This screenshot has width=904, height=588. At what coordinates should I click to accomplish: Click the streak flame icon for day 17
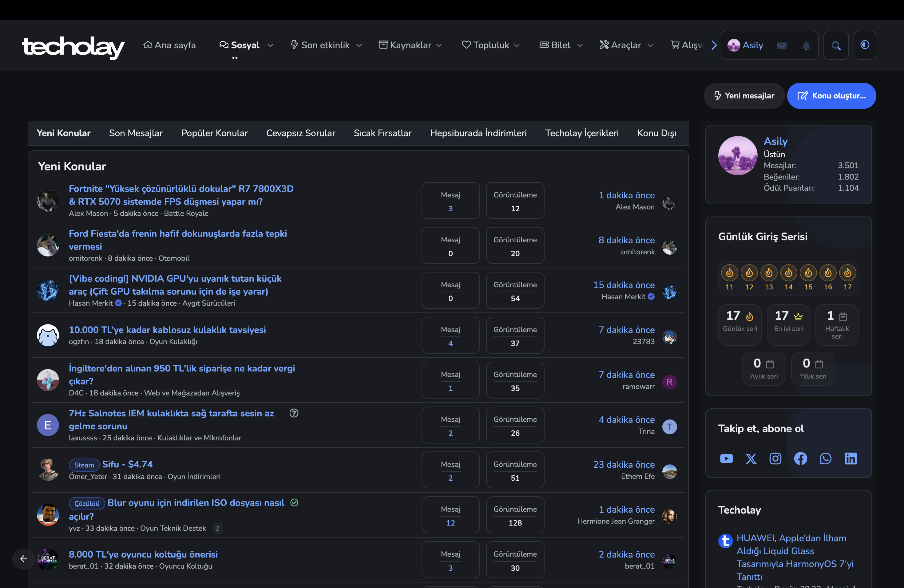click(847, 273)
